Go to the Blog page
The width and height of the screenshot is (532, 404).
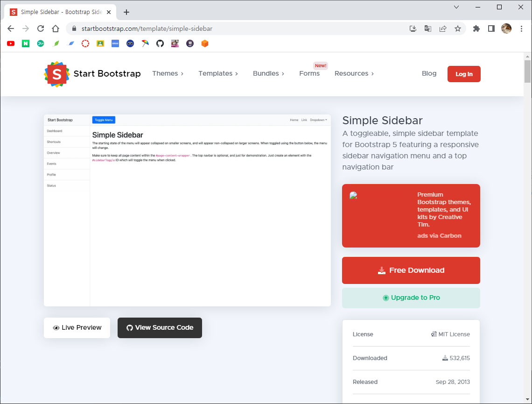429,73
